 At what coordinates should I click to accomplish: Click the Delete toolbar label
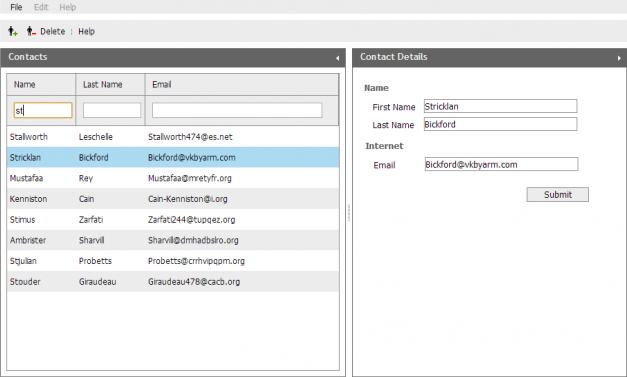52,31
